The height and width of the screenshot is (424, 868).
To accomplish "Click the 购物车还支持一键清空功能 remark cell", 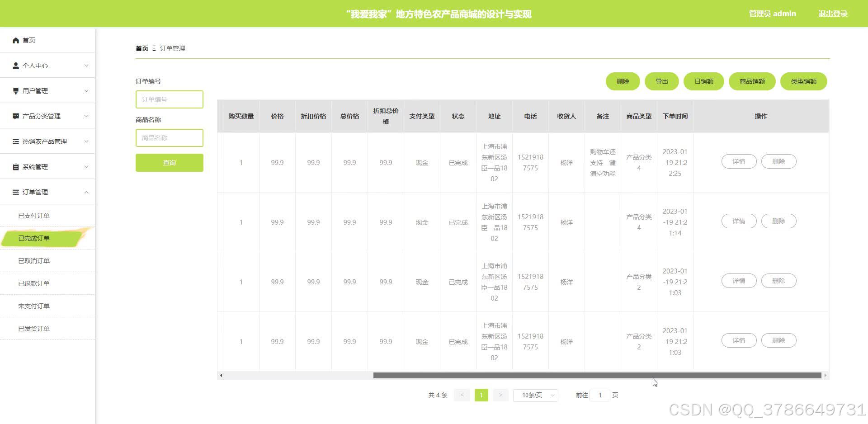I will tap(603, 163).
